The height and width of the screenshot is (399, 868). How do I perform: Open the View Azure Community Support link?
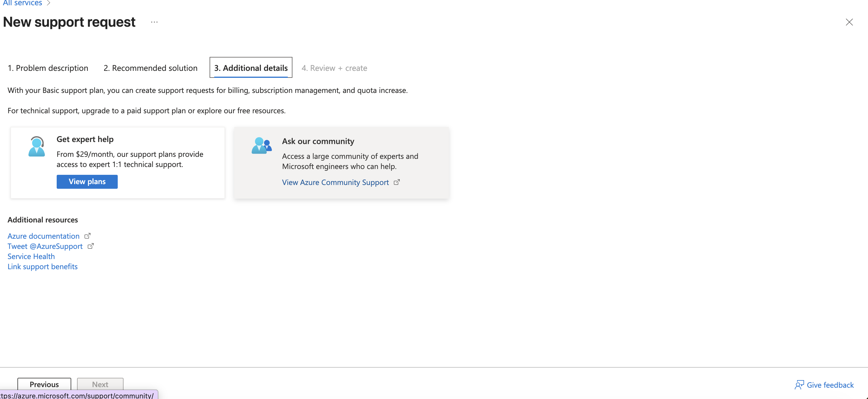(x=335, y=182)
